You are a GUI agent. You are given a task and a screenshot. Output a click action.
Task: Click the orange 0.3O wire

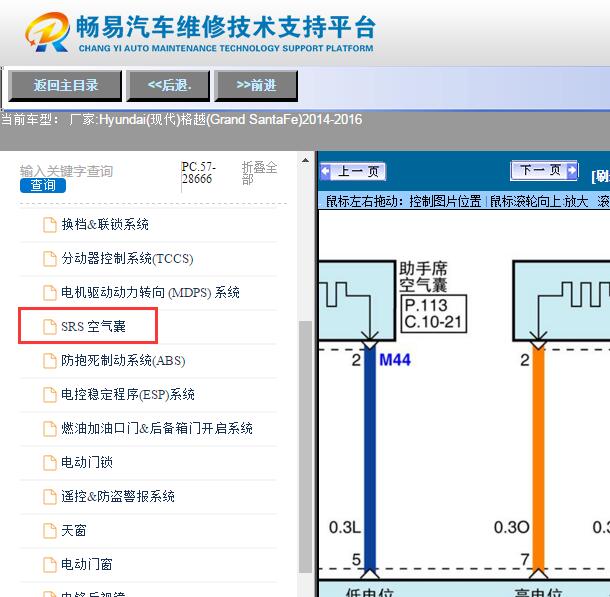coord(538,459)
